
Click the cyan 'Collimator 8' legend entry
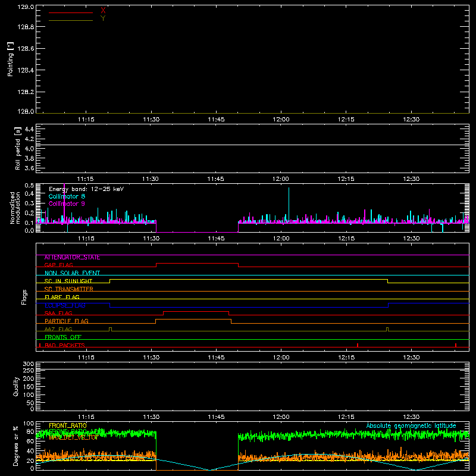(67, 196)
